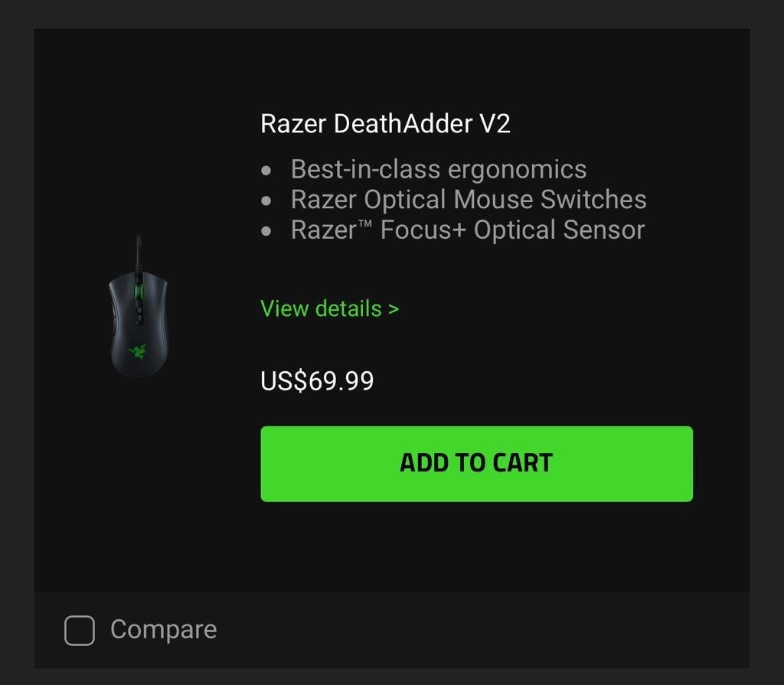Tick the Compare checkbox
784x685 pixels.
click(x=80, y=631)
